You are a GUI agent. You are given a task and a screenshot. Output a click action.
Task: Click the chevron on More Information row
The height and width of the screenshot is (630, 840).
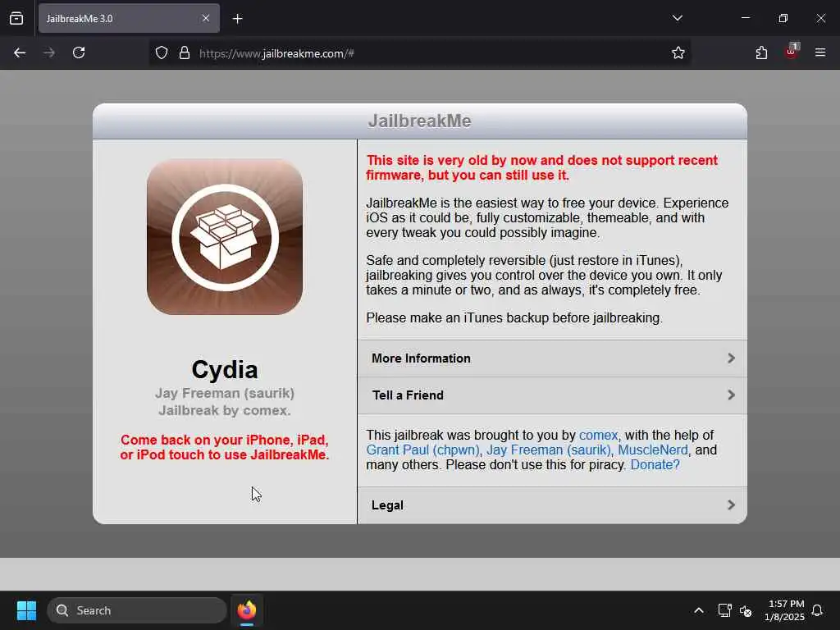pos(731,358)
